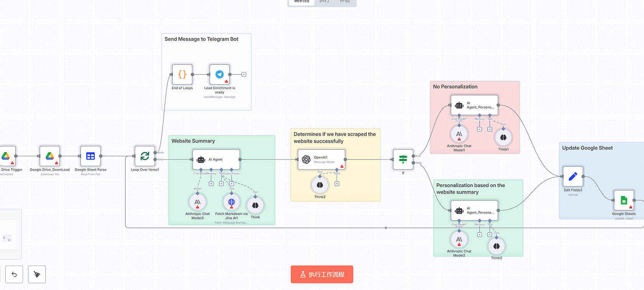The height and width of the screenshot is (290, 644).
Task: Switch to the 执行 tab
Action: pos(324,2)
